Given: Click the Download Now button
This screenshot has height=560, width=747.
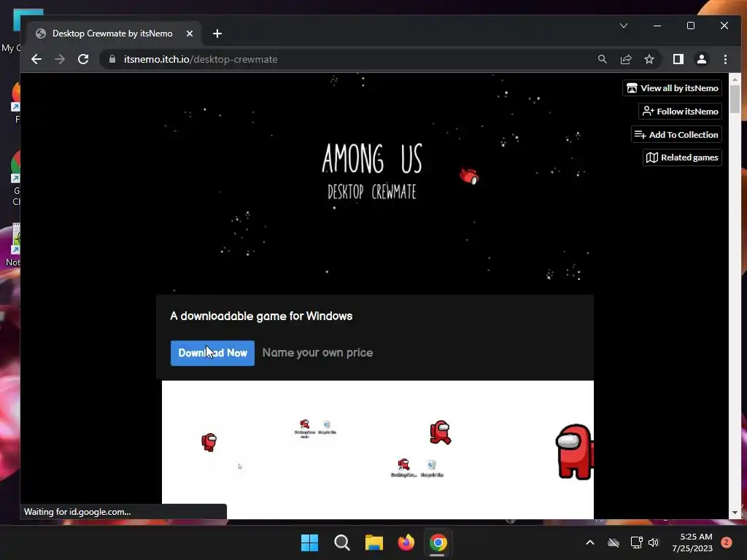Looking at the screenshot, I should (x=212, y=353).
